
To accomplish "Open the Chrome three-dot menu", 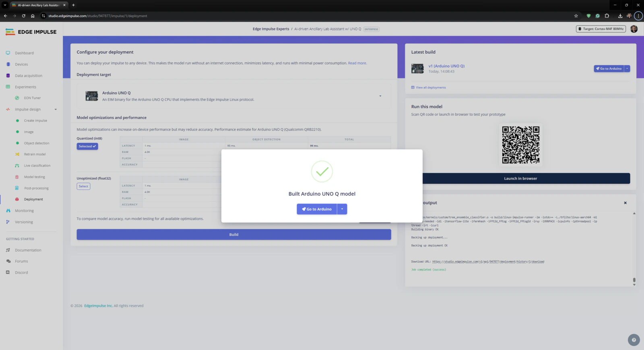I will (638, 16).
